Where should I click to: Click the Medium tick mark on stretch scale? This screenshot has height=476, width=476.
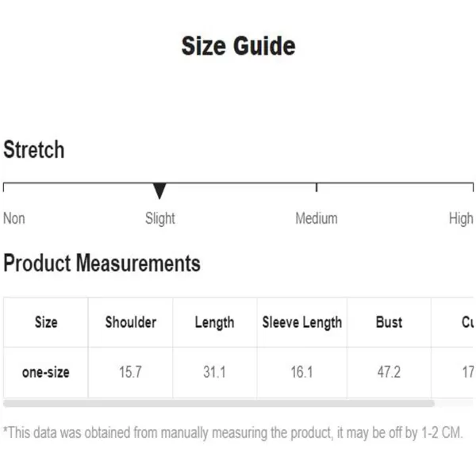click(x=317, y=187)
